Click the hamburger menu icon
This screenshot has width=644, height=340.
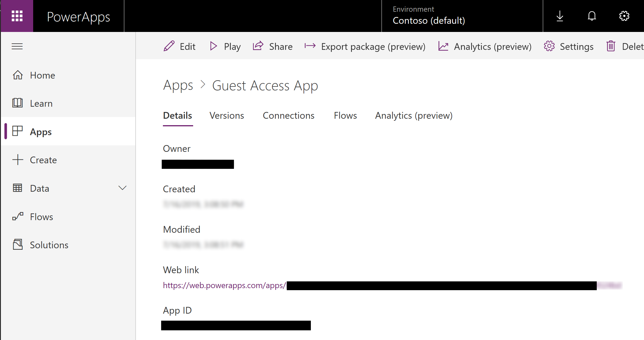click(17, 46)
